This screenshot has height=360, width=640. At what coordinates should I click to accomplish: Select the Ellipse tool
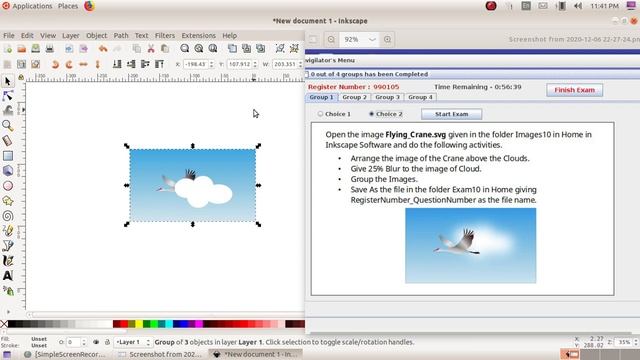tap(7, 186)
